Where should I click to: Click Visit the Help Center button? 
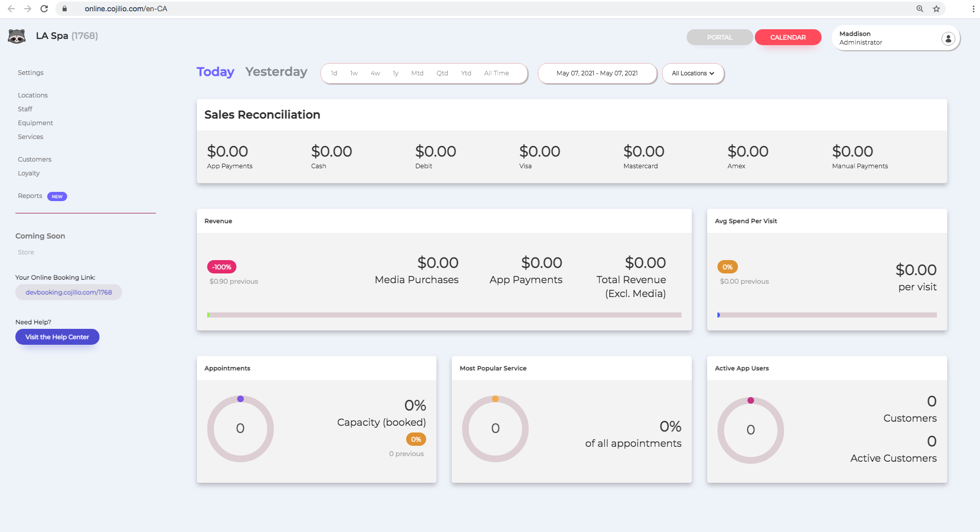[57, 337]
